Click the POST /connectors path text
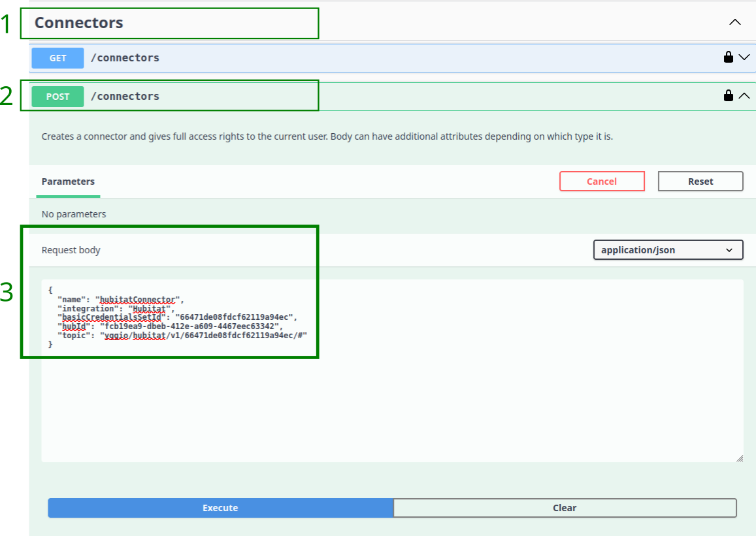This screenshot has width=756, height=536. click(125, 96)
